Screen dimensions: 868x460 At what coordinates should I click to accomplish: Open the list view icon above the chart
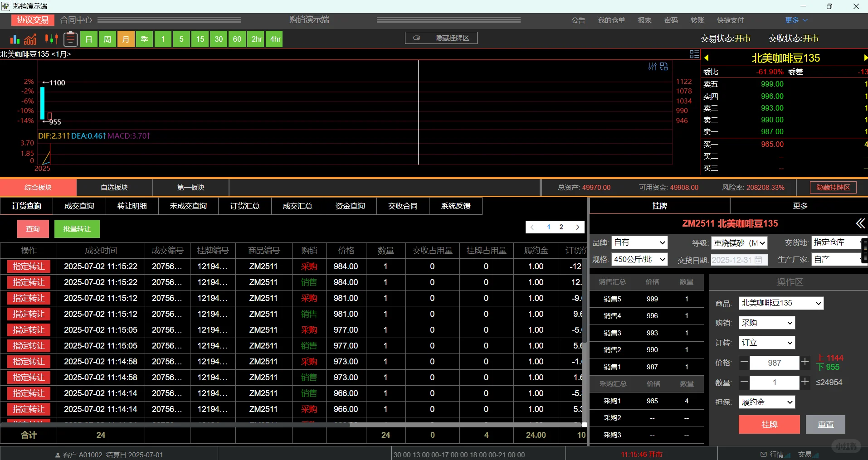(694, 54)
